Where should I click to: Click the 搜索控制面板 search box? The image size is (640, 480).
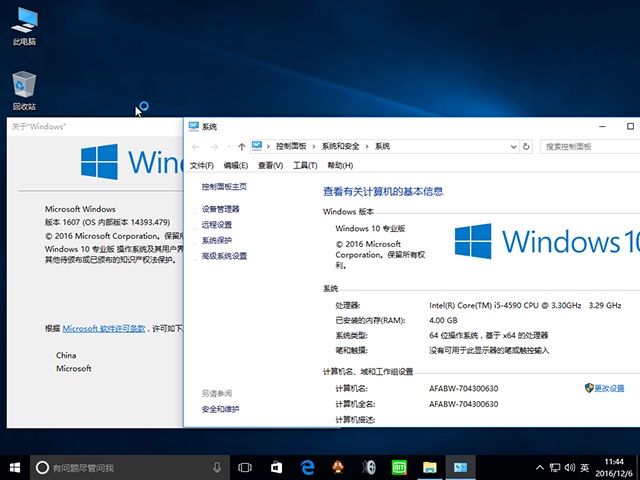(585, 146)
